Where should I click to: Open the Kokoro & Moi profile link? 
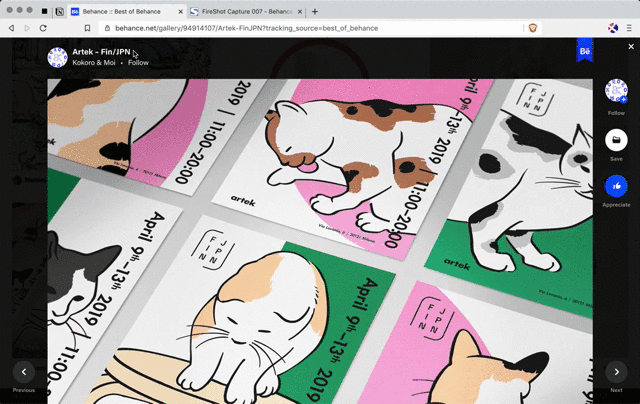(94, 62)
